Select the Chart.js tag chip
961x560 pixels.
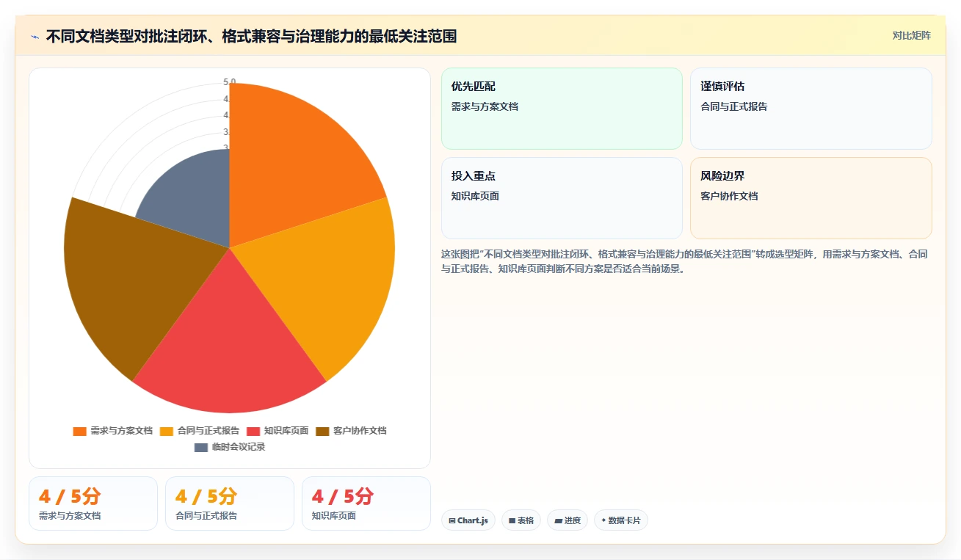click(x=468, y=520)
